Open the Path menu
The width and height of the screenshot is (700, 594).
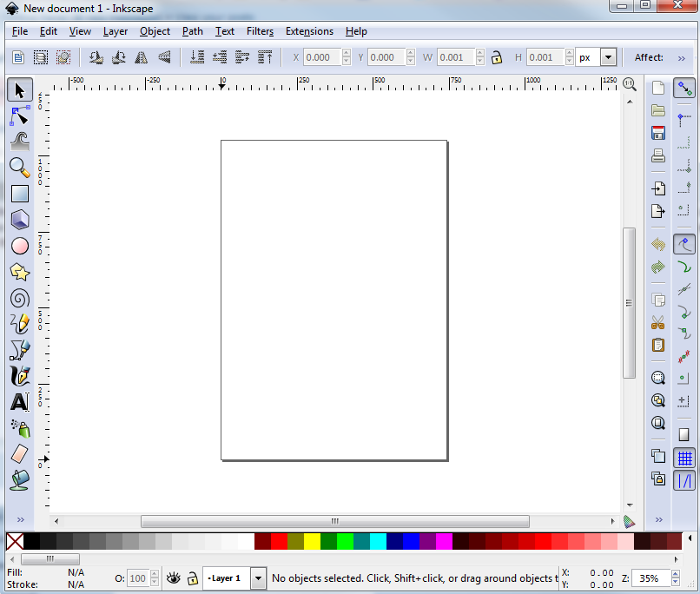[x=192, y=31]
